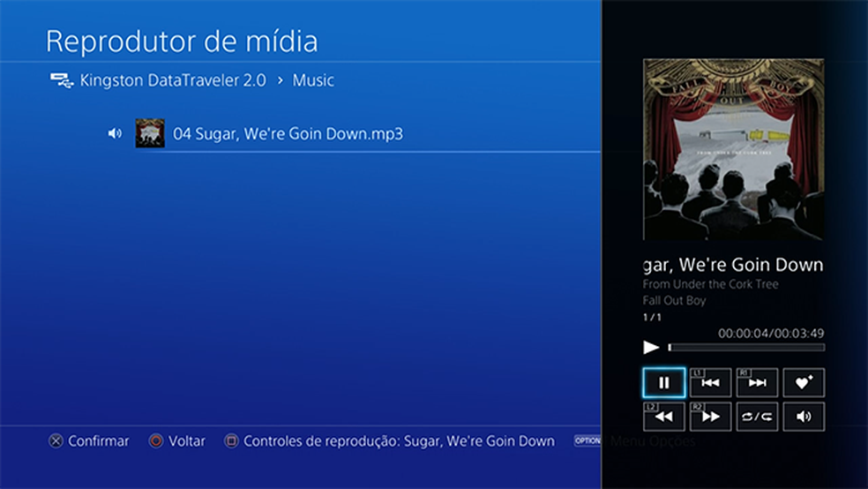Skip to next track with R1 button
This screenshot has height=489, width=868.
click(757, 383)
